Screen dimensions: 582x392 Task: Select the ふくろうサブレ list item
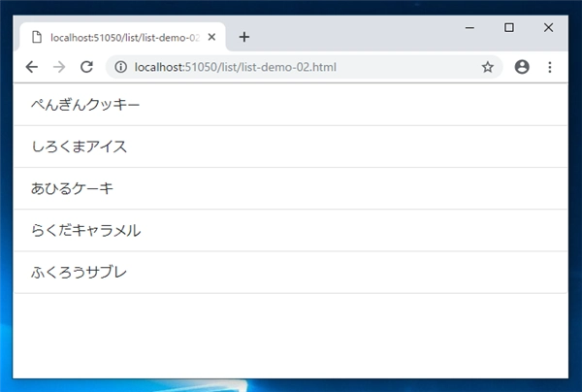tap(290, 273)
